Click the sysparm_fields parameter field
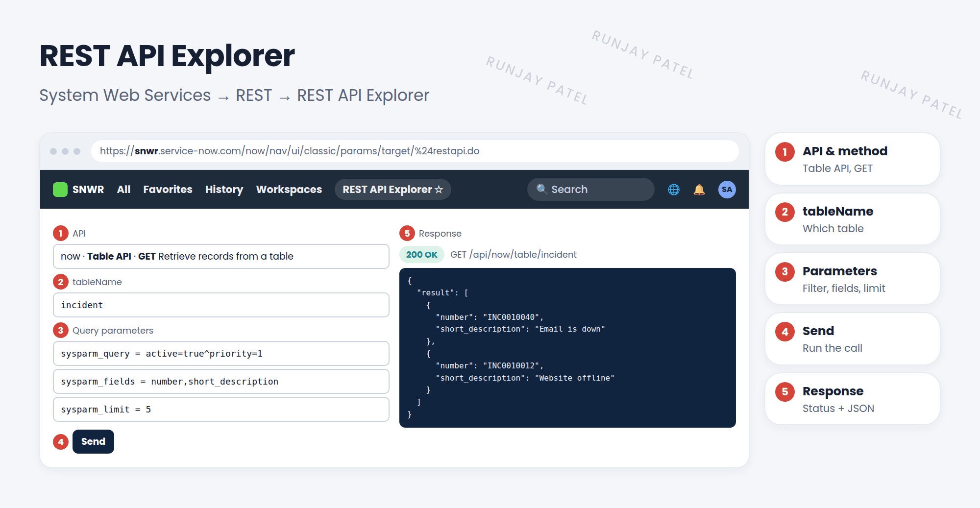The image size is (980, 508). [221, 381]
